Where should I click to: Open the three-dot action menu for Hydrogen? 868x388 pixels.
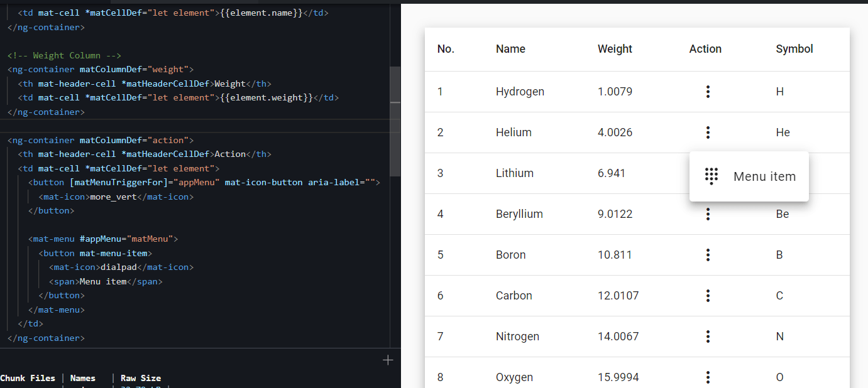(x=708, y=92)
